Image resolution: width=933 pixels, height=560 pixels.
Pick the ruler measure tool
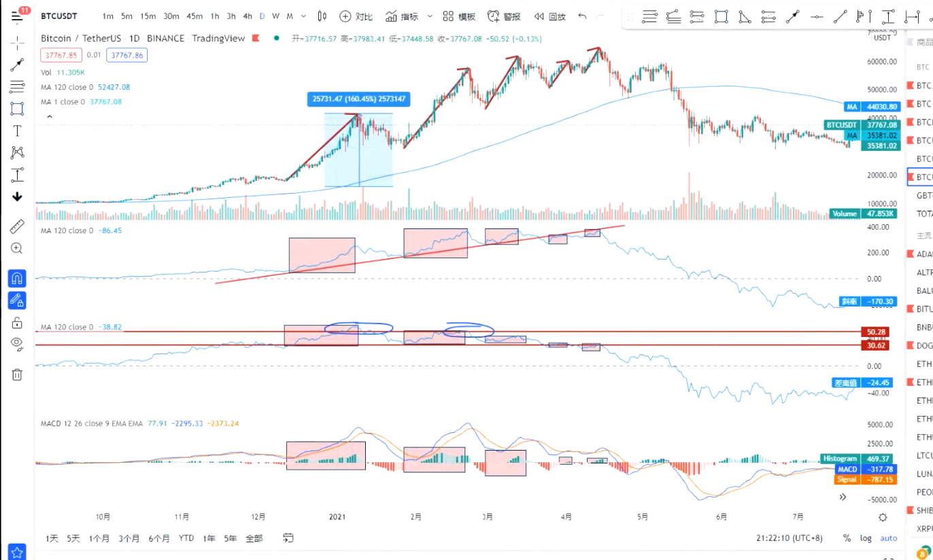pyautogui.click(x=17, y=226)
